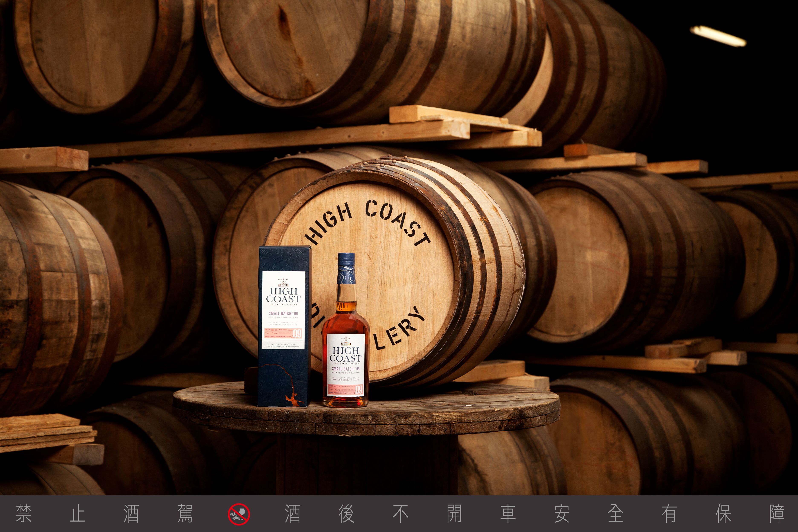The width and height of the screenshot is (798, 532).
Task: Click 'SMALL BATCH 09' on the bottle label
Action: 346,369
